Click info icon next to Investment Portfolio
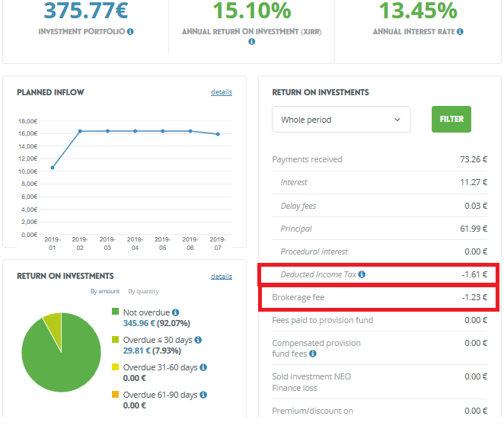 (x=130, y=32)
